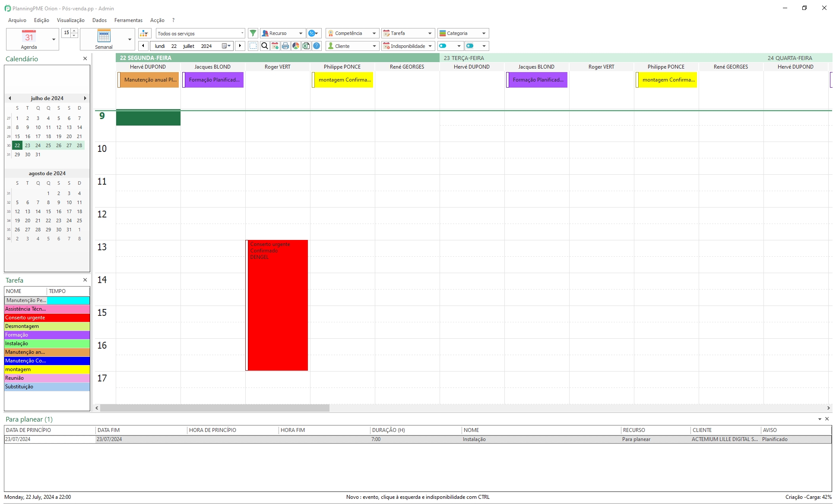Click the department hierarchy icon
This screenshot has height=504, width=836.
[144, 33]
